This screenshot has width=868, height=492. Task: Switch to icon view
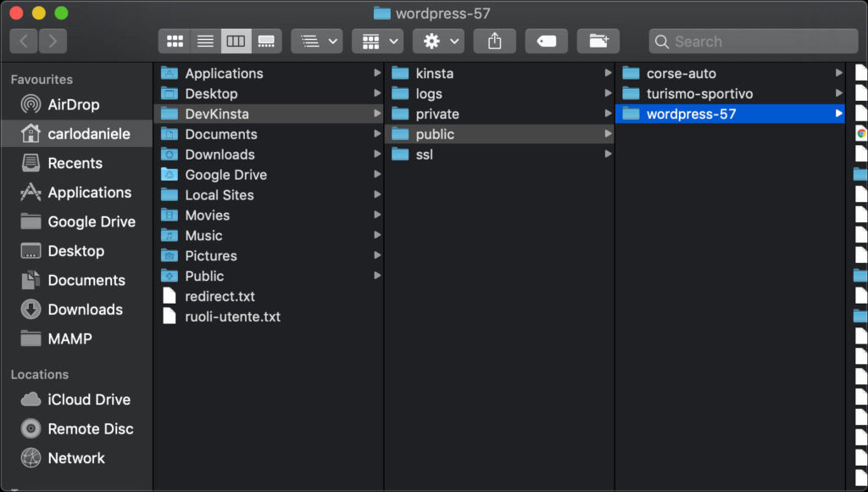point(175,41)
